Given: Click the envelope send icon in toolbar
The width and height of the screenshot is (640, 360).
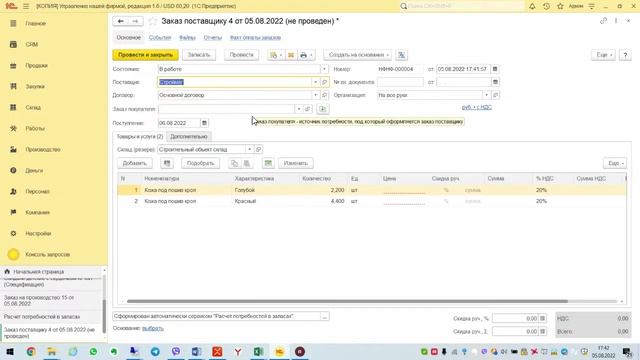Looking at the screenshot, I should point(291,55).
